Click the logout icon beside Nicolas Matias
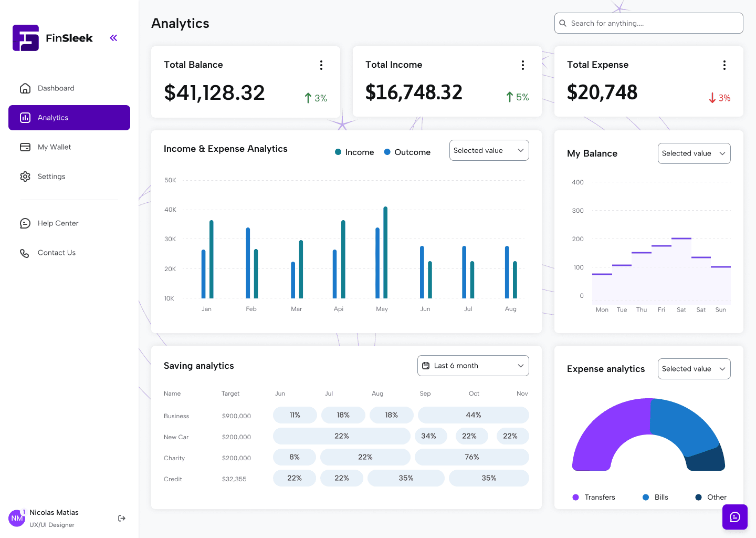 122,518
